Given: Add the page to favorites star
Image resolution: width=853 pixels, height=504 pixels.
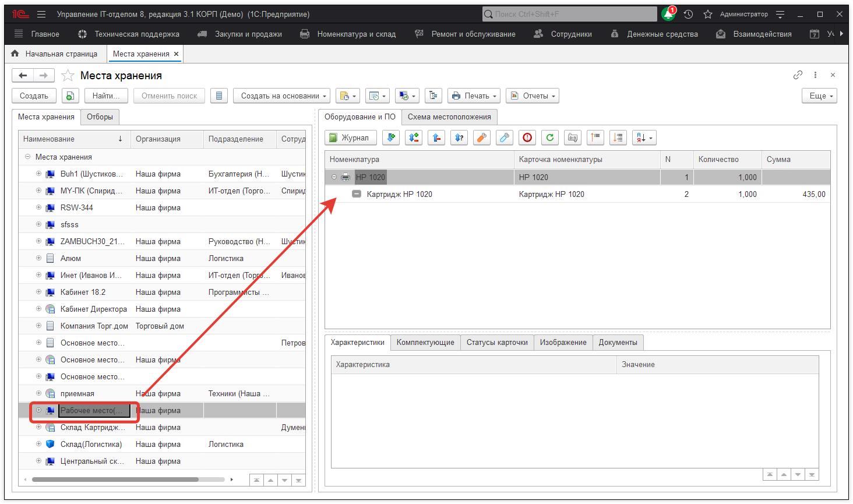Looking at the screenshot, I should (x=68, y=76).
